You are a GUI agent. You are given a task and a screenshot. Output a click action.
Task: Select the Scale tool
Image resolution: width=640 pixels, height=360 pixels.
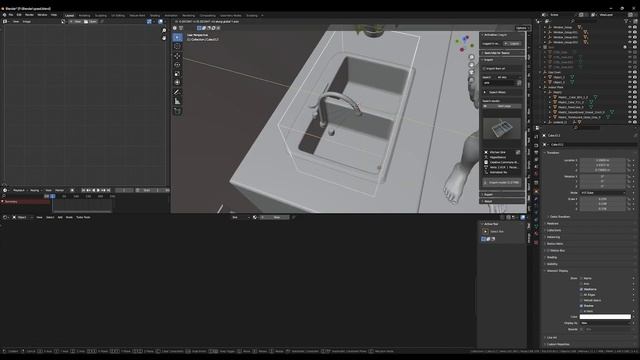pyautogui.click(x=177, y=74)
